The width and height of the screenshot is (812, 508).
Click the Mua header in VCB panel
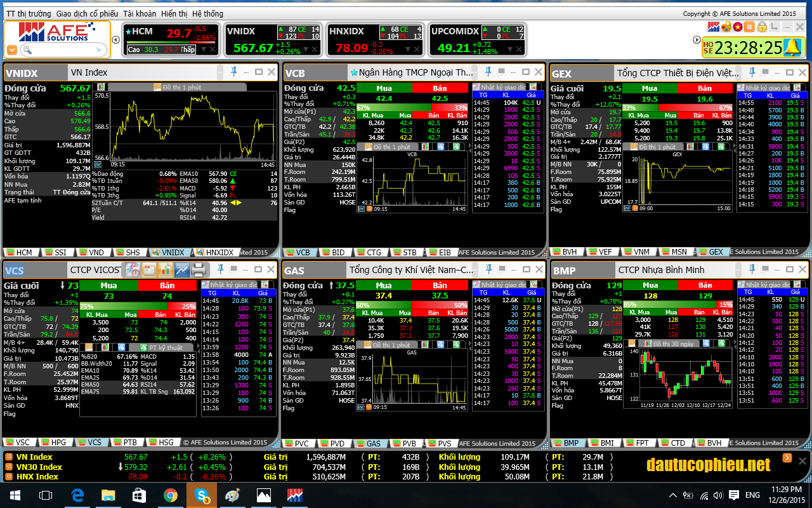click(x=384, y=88)
